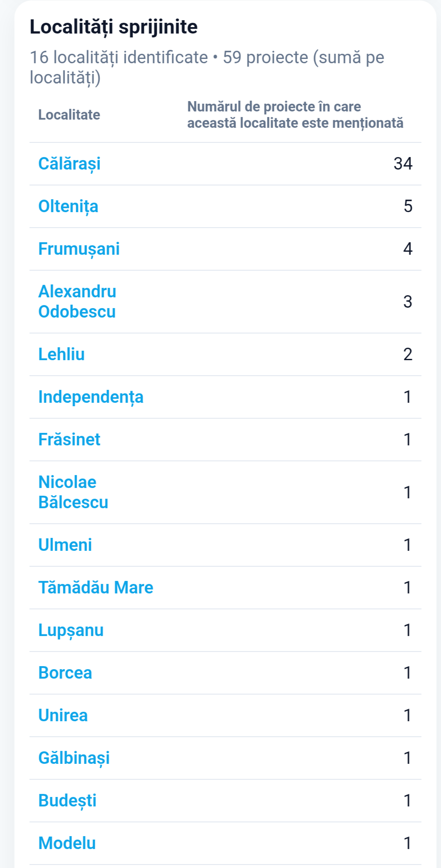Open the Tămădău Mare link
The width and height of the screenshot is (441, 868).
click(96, 588)
